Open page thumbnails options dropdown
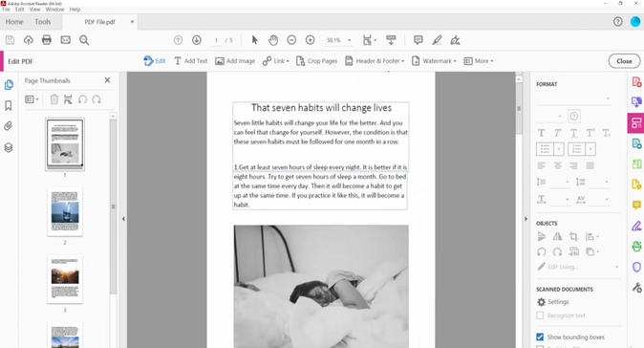The width and height of the screenshot is (644, 348). click(x=32, y=99)
